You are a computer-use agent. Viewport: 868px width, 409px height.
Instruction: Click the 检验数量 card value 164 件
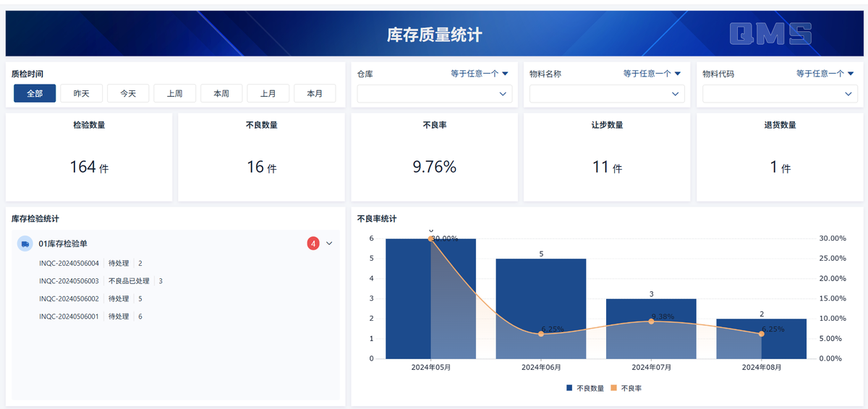(89, 167)
